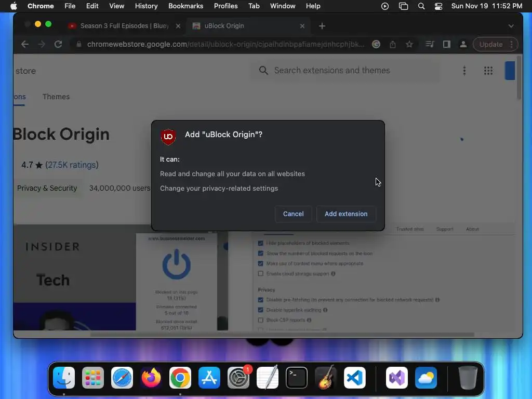Open the 27.5K ratings link
The image size is (532, 399).
pos(72,165)
